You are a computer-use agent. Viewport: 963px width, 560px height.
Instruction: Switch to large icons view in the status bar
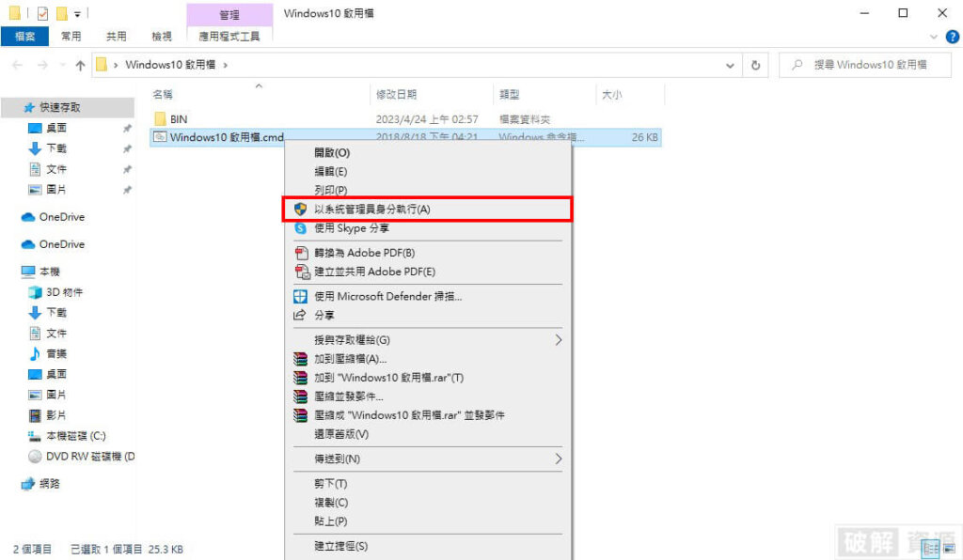click(x=950, y=549)
